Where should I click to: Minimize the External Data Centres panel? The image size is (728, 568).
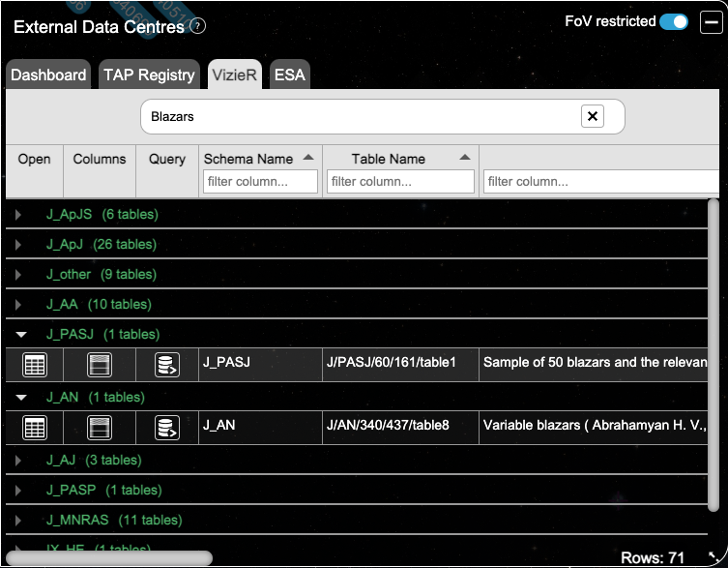tap(712, 22)
